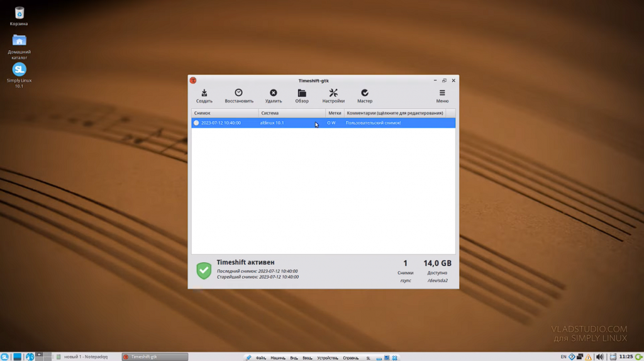
Task: Click the O W tags cell
Action: (331, 123)
